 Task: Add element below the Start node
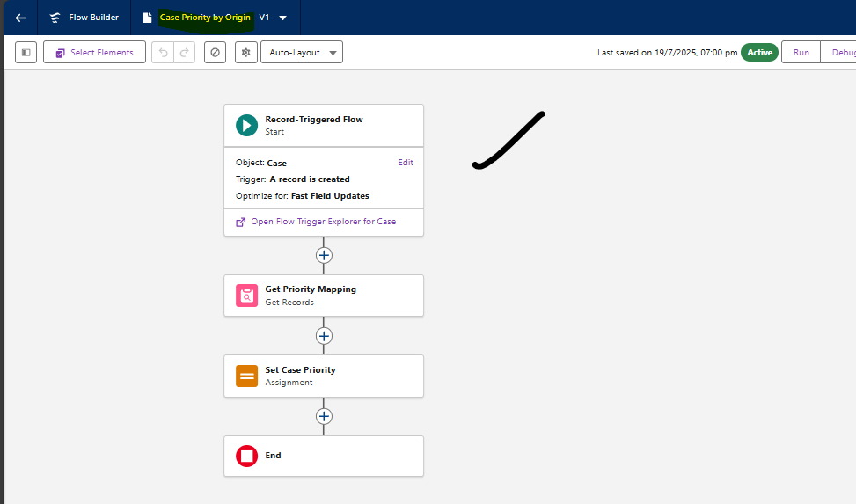click(324, 255)
